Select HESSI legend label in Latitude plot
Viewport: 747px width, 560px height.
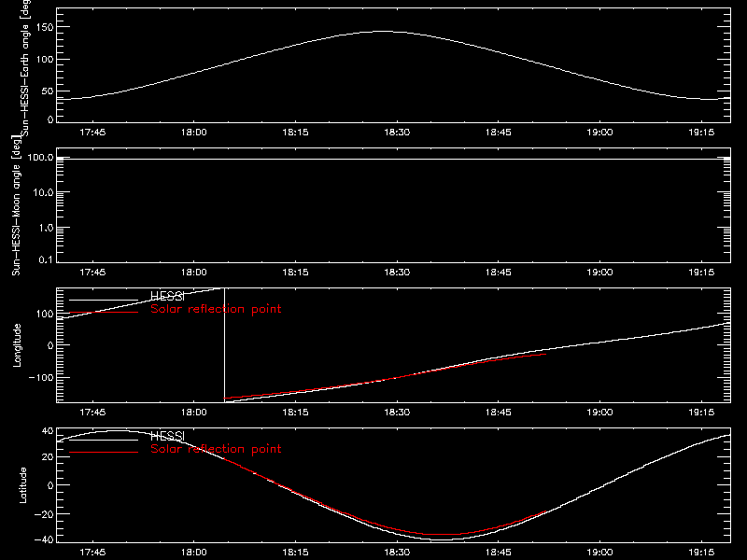(167, 436)
